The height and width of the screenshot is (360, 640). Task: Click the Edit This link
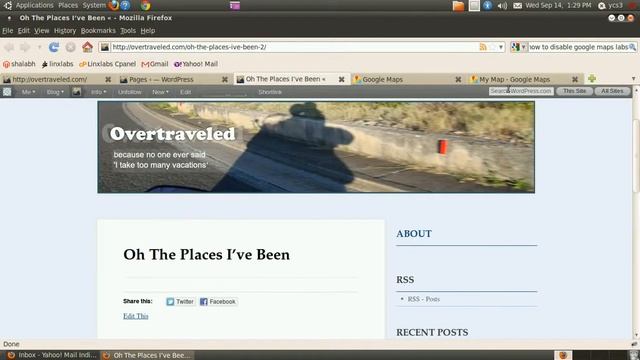tap(136, 316)
